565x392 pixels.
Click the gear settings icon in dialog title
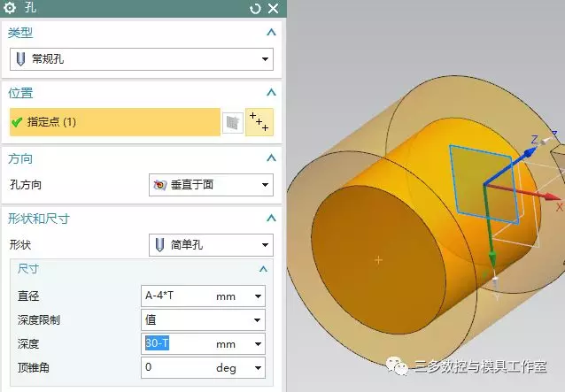click(10, 8)
